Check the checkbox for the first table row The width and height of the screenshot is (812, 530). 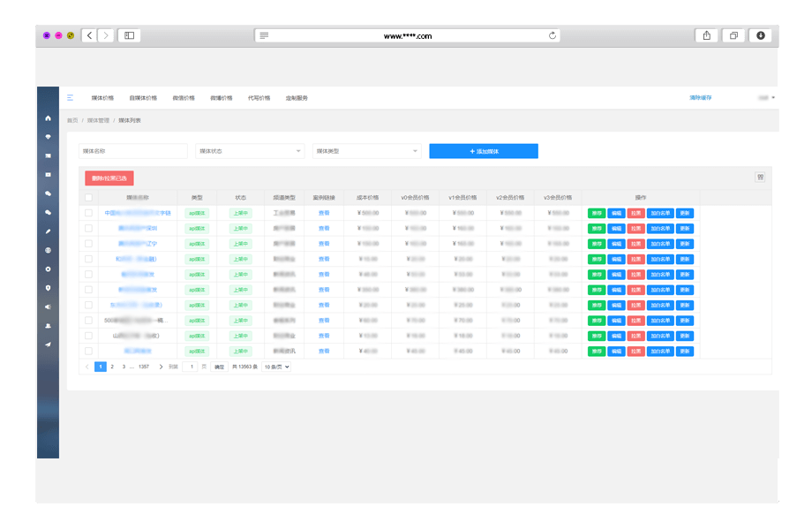coord(88,213)
